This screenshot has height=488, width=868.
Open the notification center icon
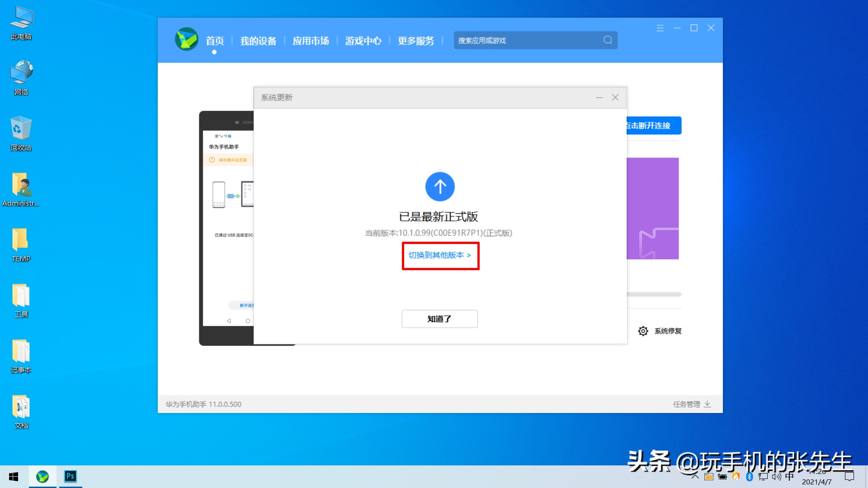[x=849, y=477]
